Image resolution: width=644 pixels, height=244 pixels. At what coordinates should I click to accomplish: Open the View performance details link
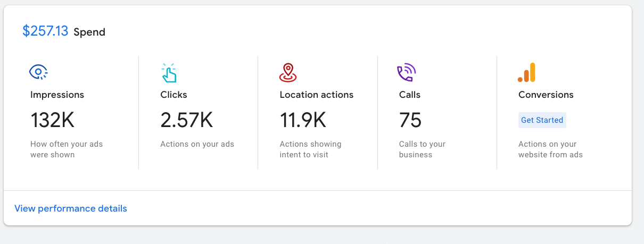71,208
